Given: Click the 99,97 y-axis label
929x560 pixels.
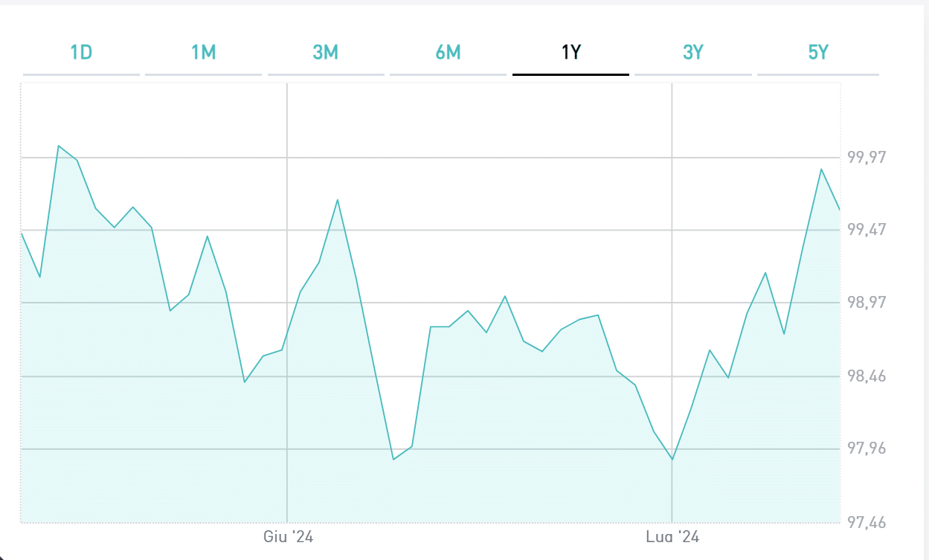Looking at the screenshot, I should (x=867, y=157).
